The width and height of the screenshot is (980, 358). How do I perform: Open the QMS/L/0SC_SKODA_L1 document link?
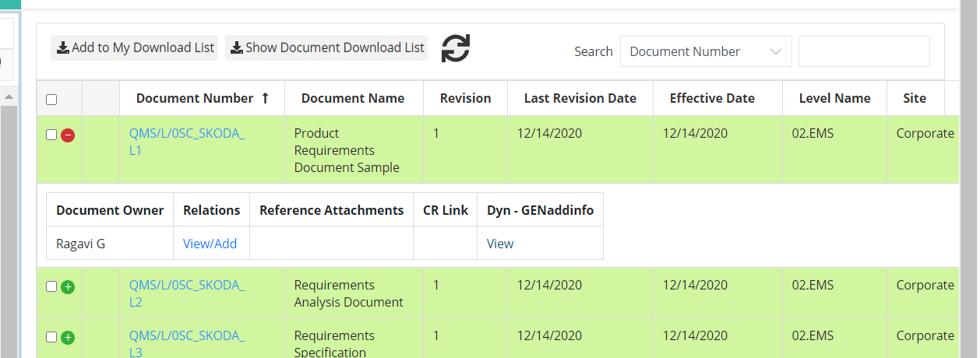point(187,142)
